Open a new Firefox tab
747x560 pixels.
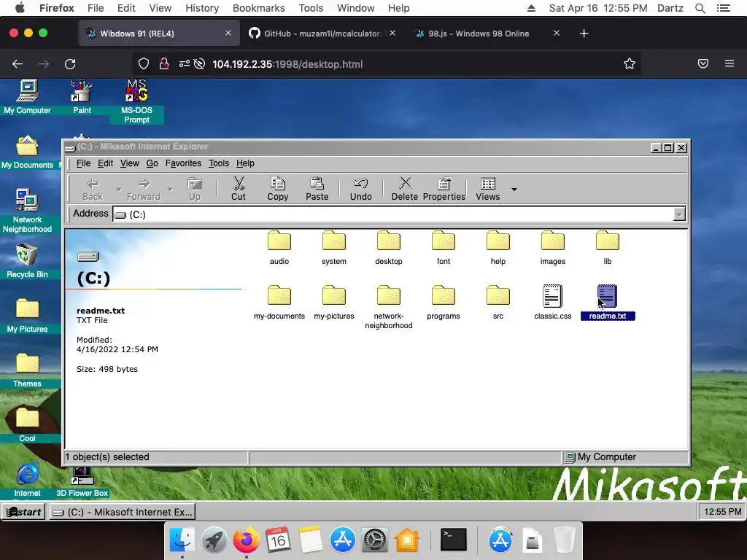pos(584,34)
